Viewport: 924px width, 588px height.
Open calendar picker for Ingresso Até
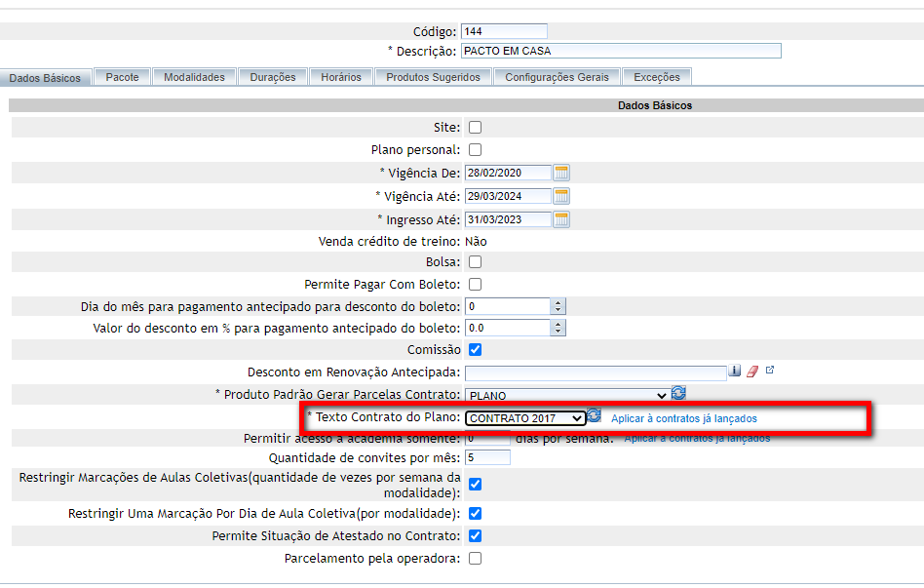pos(561,219)
